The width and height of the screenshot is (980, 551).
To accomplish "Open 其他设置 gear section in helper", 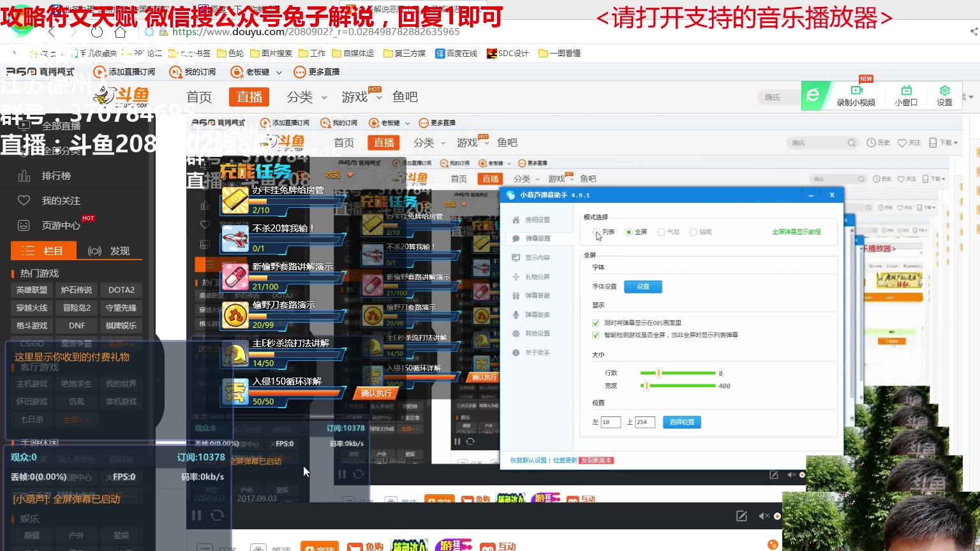I will 531,334.
